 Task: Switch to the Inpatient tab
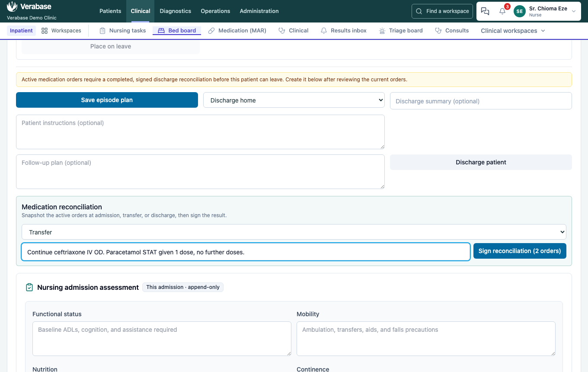click(21, 31)
